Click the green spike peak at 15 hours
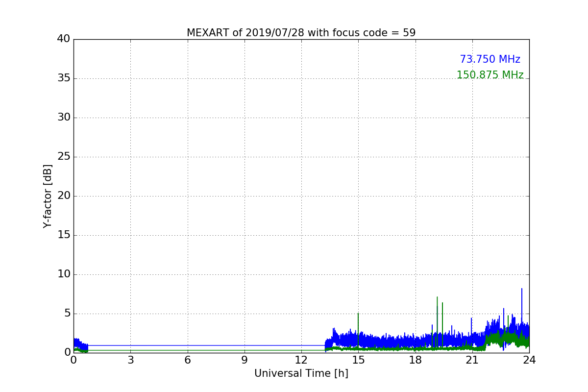The height and width of the screenshot is (392, 588). pyautogui.click(x=358, y=314)
